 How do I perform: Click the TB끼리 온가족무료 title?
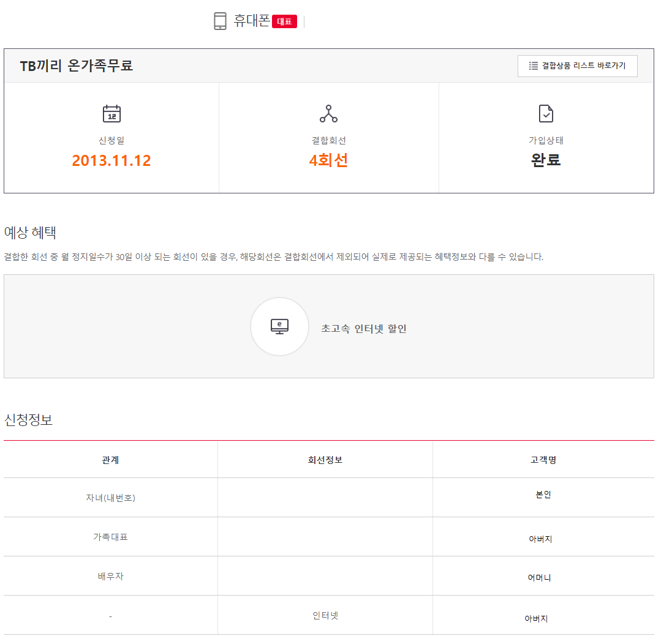click(77, 66)
